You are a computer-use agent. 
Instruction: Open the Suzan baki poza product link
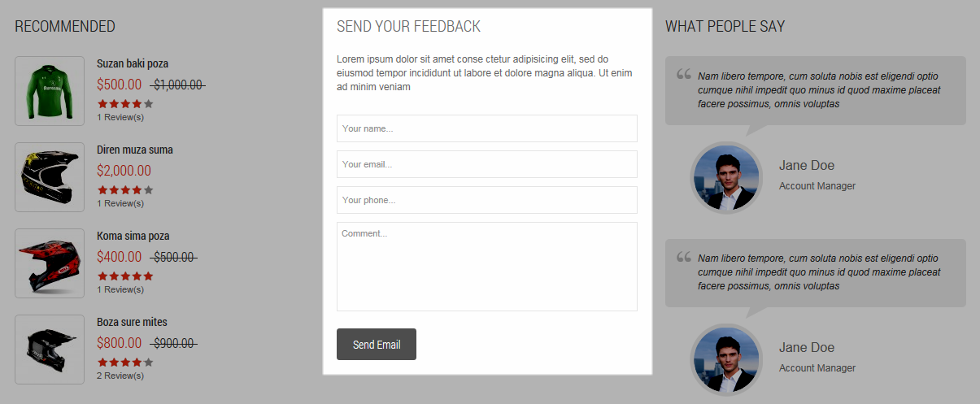tap(133, 63)
